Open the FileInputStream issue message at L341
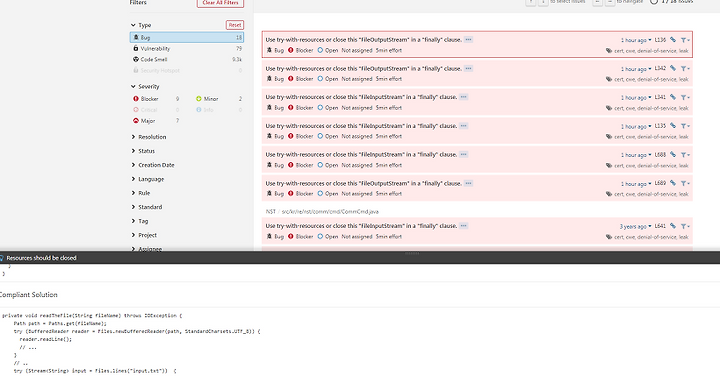720x376 pixels. pyautogui.click(x=361, y=97)
